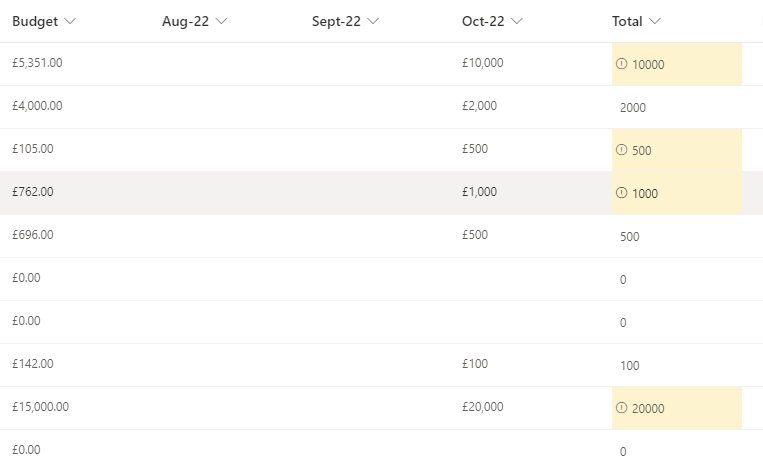The width and height of the screenshot is (763, 471).
Task: Open the Total column sort menu
Action: (654, 21)
